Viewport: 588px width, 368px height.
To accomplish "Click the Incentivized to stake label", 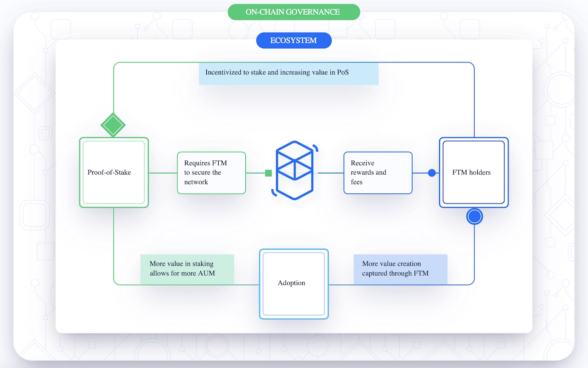I will point(288,74).
